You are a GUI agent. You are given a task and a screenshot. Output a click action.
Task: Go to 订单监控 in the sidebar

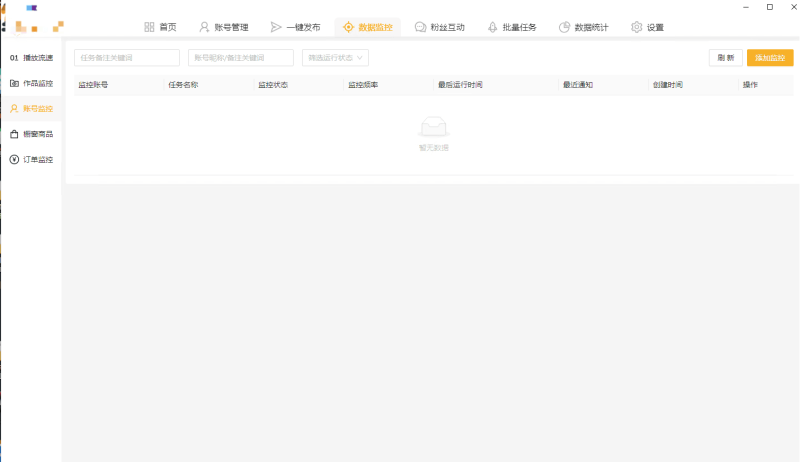[x=32, y=160]
